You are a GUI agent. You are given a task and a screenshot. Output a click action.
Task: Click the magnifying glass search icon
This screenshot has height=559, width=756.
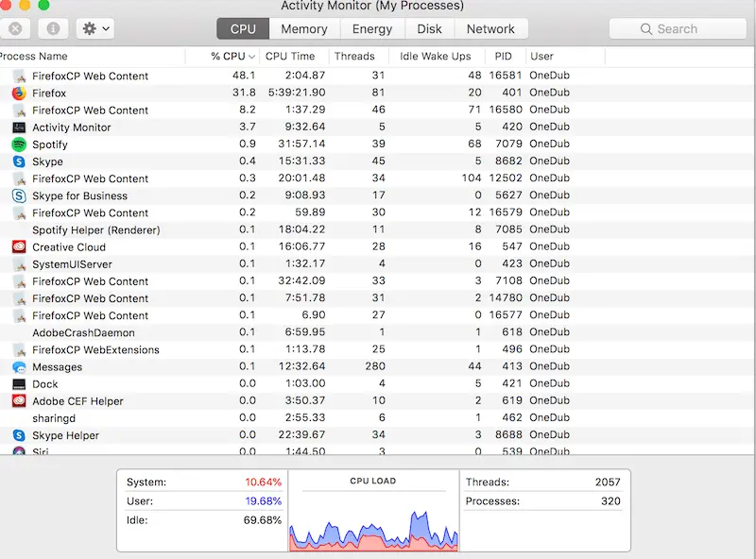(646, 29)
